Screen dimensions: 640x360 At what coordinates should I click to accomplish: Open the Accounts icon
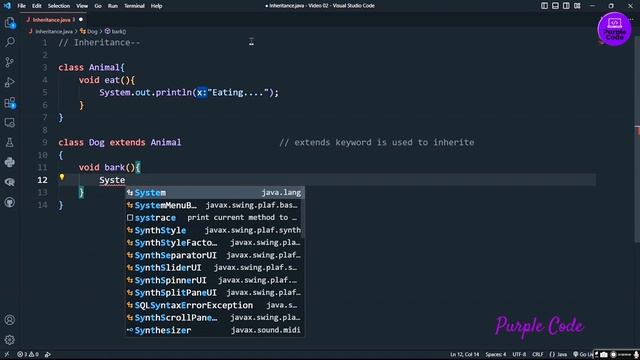pos(10,320)
